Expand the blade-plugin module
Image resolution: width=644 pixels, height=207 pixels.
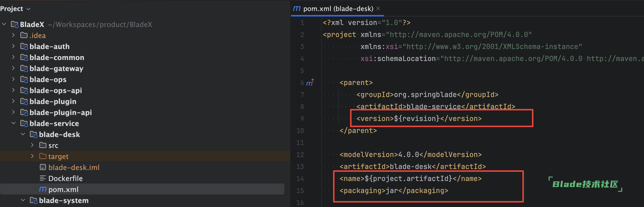click(13, 101)
